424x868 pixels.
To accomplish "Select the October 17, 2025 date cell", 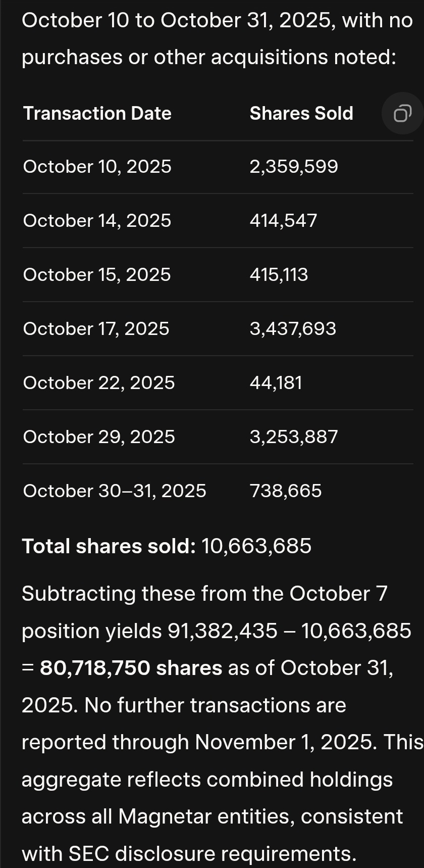I will (x=96, y=329).
